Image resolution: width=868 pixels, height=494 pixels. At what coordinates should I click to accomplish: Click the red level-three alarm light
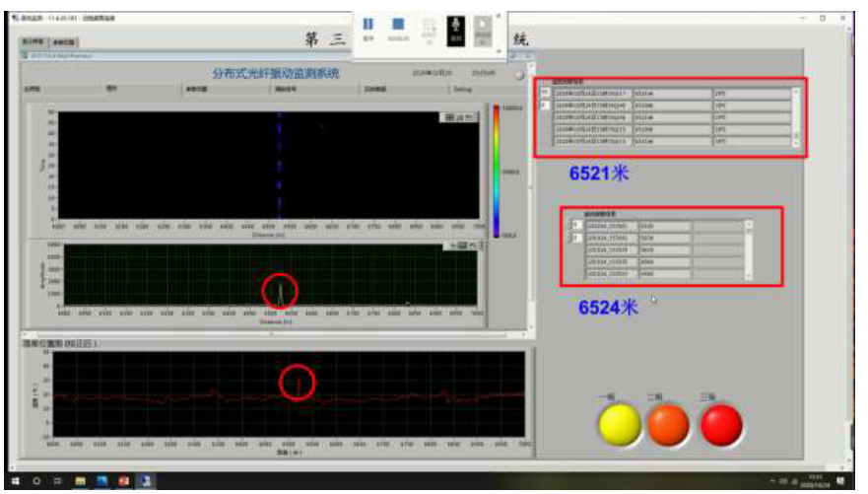721,425
